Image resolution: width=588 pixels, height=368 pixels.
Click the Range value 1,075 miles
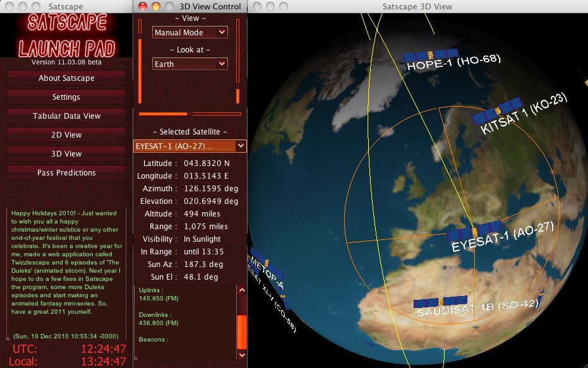click(205, 227)
